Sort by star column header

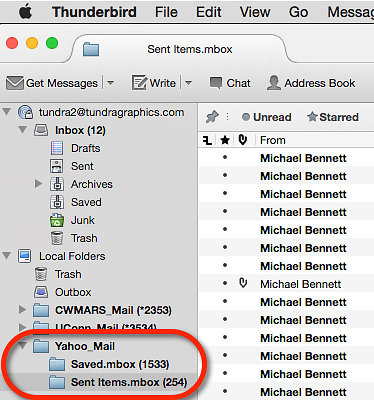[x=225, y=140]
